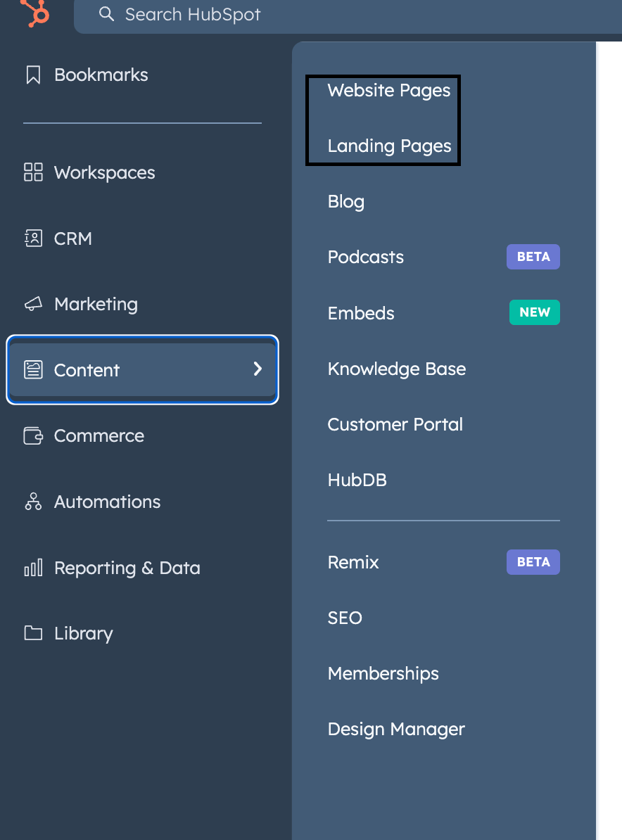The width and height of the screenshot is (622, 840).
Task: Open the Blog tool
Action: coord(346,201)
